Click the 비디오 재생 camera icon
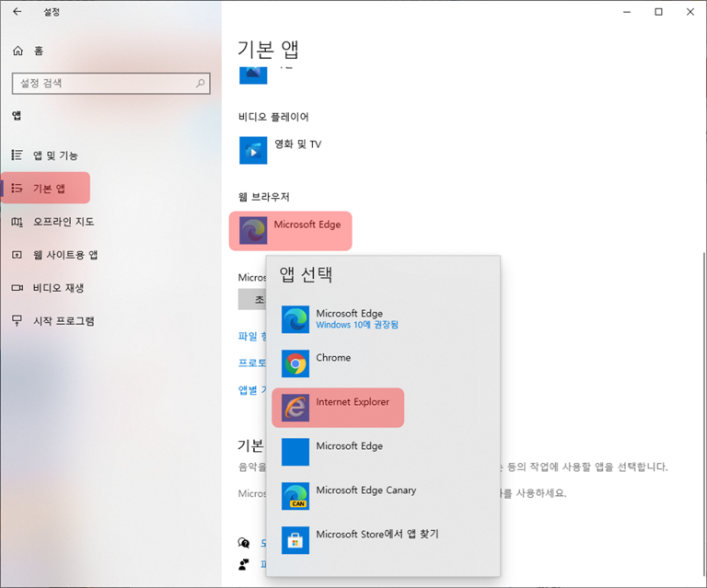707x588 pixels. (17, 288)
